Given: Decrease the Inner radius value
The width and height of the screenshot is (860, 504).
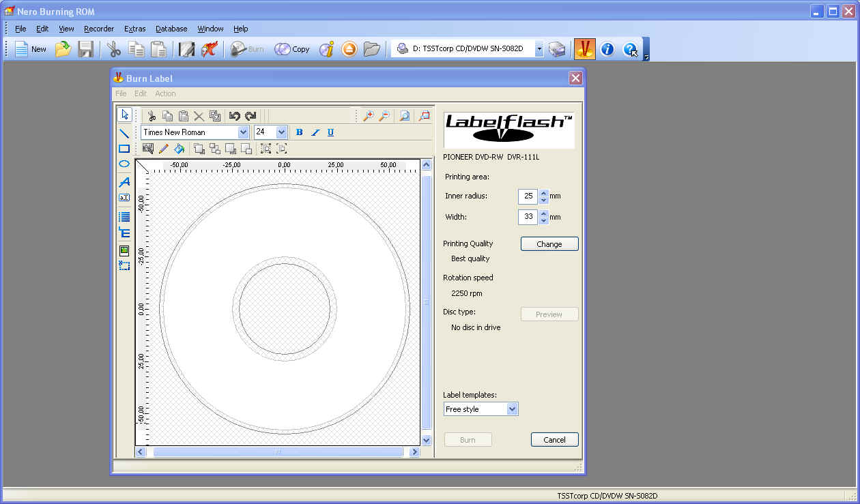Looking at the screenshot, I should pyautogui.click(x=543, y=200).
